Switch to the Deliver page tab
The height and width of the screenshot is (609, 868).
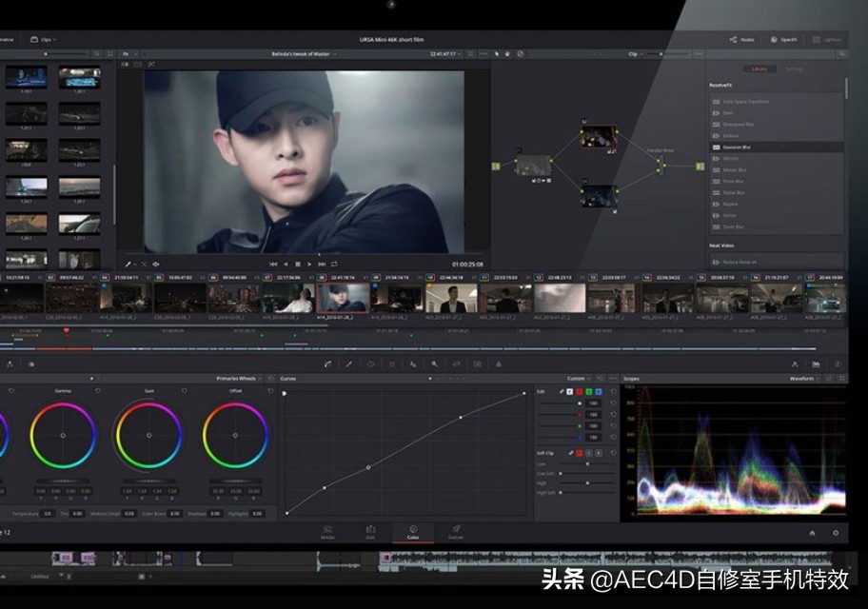point(455,532)
